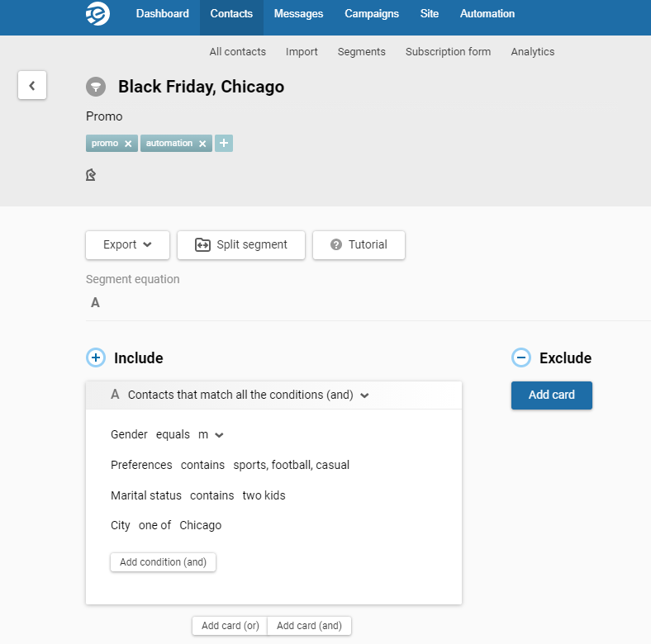This screenshot has width=651, height=644.
Task: Open the Export dropdown
Action: (127, 245)
